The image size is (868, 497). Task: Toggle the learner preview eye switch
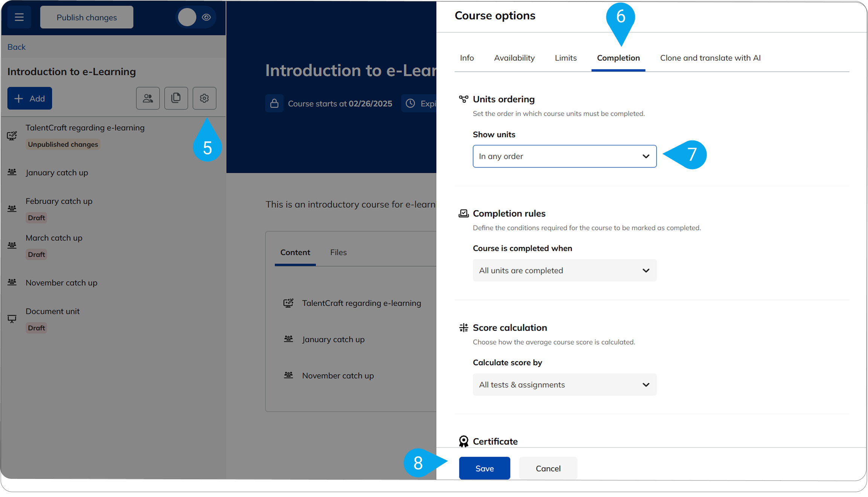[196, 17]
